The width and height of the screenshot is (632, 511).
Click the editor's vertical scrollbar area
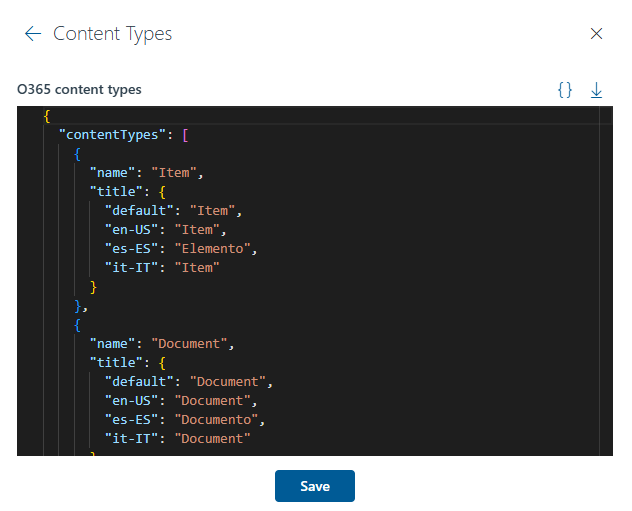pos(606,281)
